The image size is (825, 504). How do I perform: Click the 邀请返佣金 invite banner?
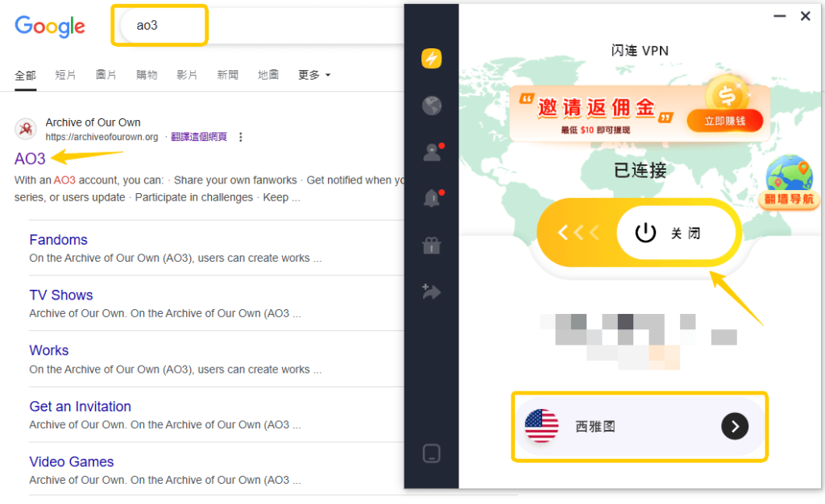point(640,114)
